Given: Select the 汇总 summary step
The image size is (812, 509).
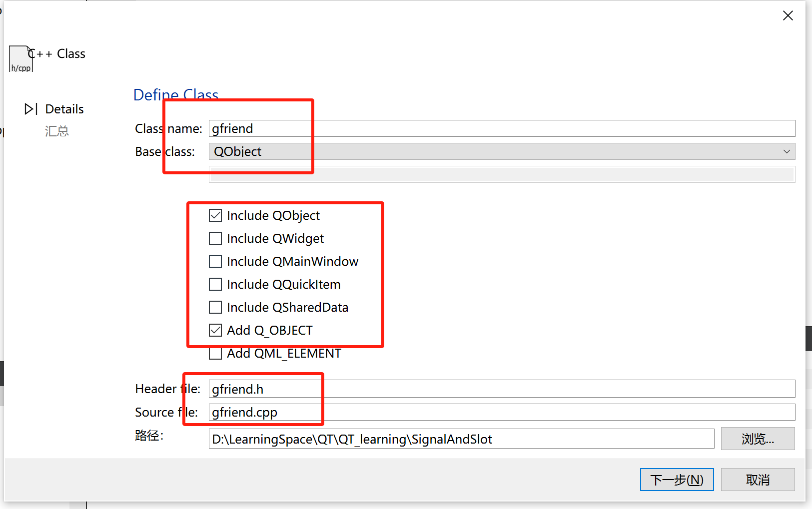Looking at the screenshot, I should (x=57, y=131).
